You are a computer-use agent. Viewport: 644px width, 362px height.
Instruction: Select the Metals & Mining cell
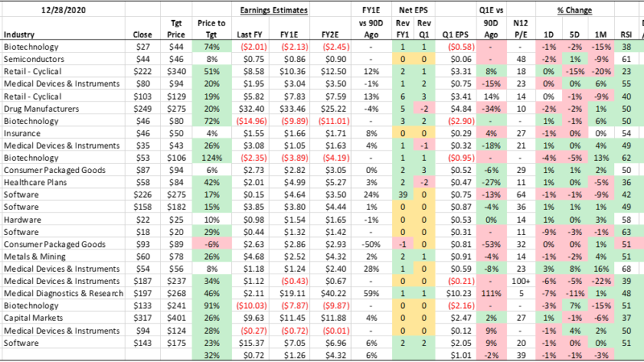(37, 256)
